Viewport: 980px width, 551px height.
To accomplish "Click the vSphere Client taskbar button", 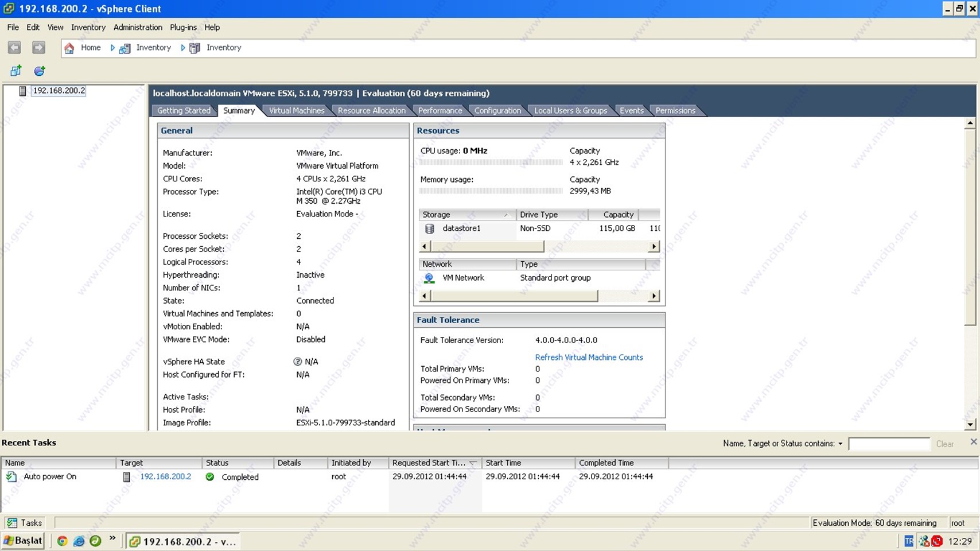I will 182,541.
